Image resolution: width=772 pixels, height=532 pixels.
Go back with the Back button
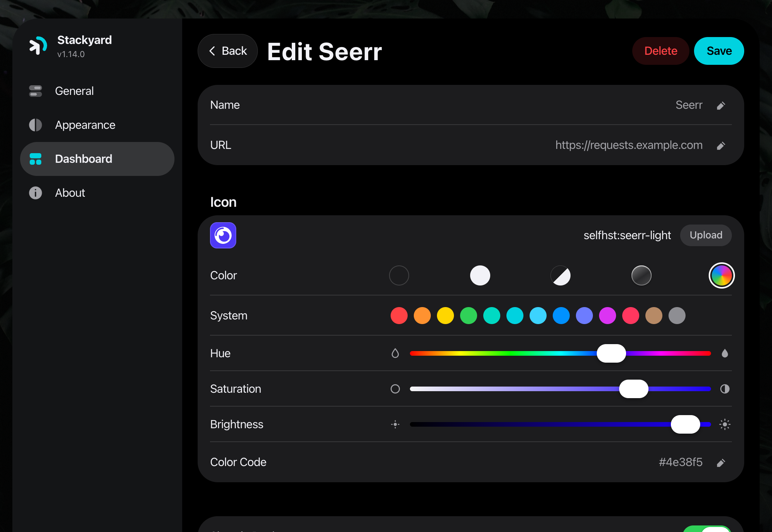[x=228, y=51]
